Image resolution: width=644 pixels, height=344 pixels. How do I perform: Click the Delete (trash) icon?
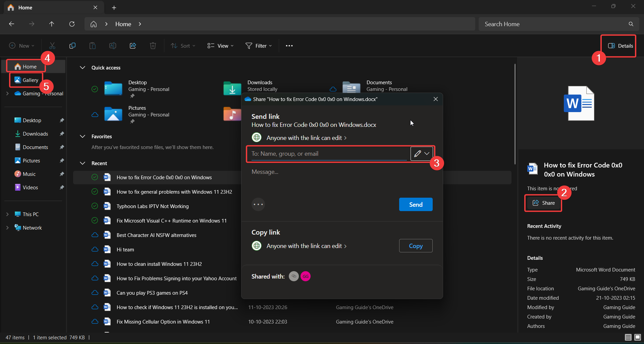(x=153, y=46)
